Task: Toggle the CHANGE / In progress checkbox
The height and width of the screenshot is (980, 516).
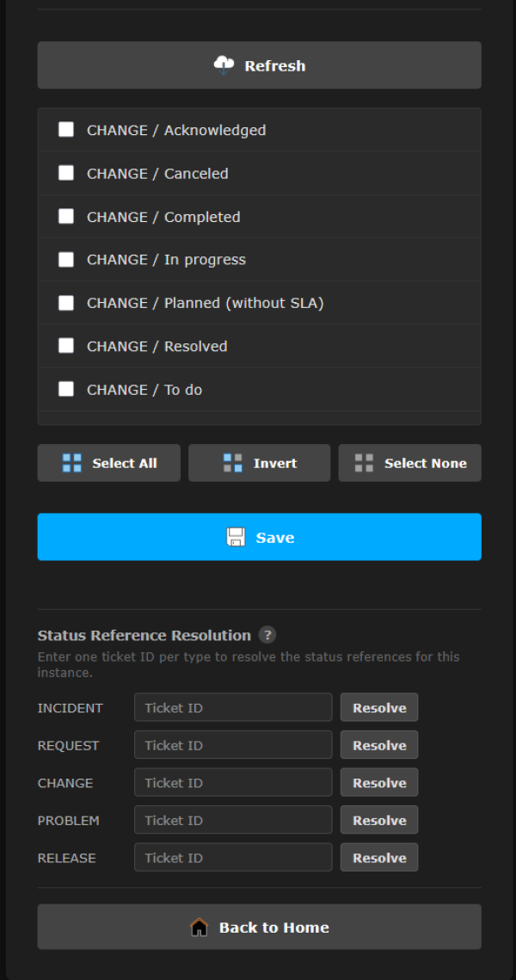Action: pos(66,259)
